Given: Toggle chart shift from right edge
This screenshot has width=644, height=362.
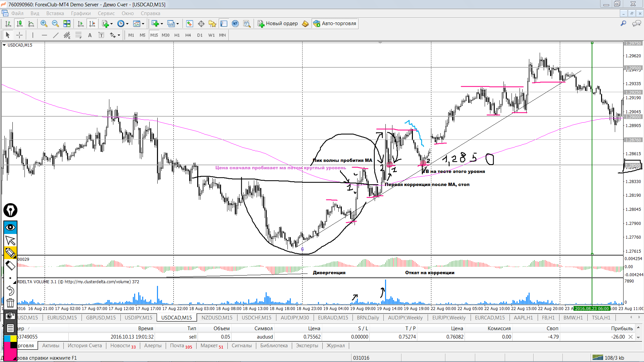Looking at the screenshot, I should click(x=92, y=23).
